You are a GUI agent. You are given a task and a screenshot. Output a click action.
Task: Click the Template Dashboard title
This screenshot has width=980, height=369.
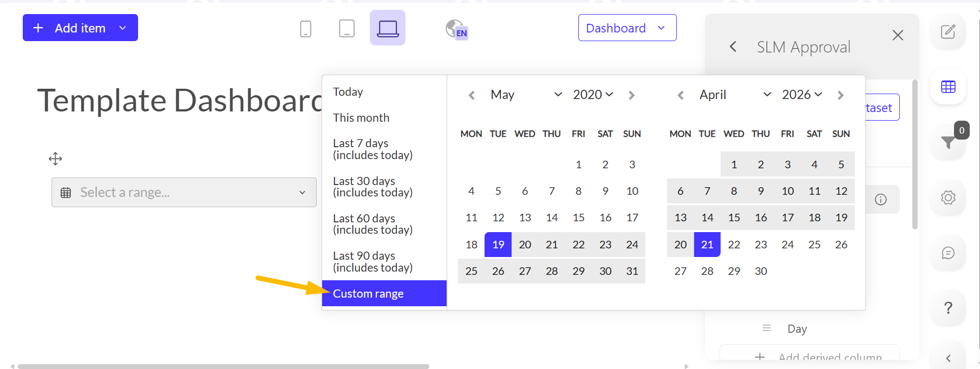click(180, 101)
